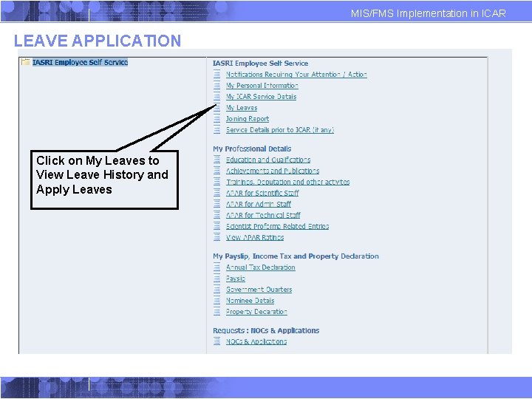The height and width of the screenshot is (399, 532).
Task: Click list icon beside APAR for Technical Staff
Action: pyautogui.click(x=216, y=215)
